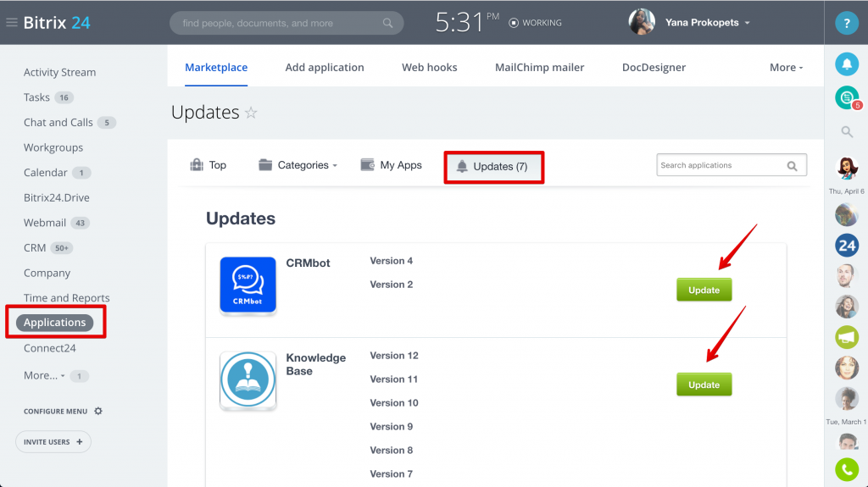Click Update button for CRMbot
The height and width of the screenshot is (487, 868).
pyautogui.click(x=704, y=290)
